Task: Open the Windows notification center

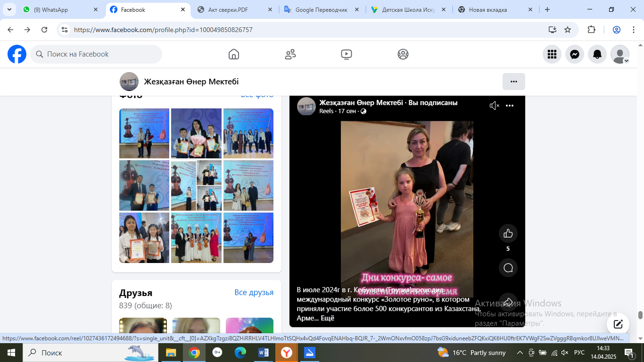Action: click(629, 353)
